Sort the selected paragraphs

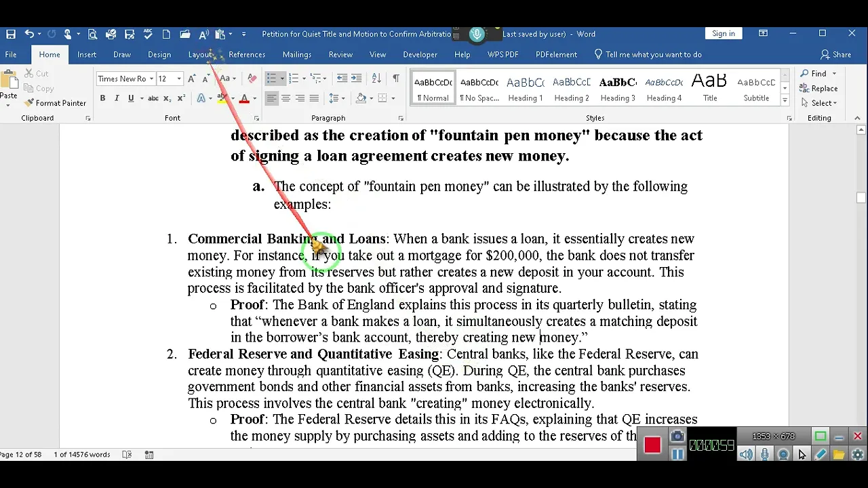coord(377,79)
